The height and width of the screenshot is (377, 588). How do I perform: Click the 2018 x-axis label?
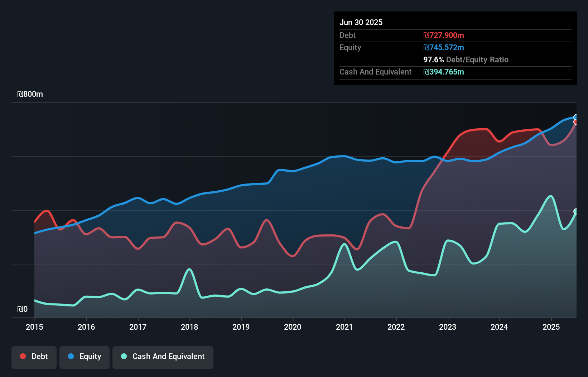pyautogui.click(x=189, y=327)
